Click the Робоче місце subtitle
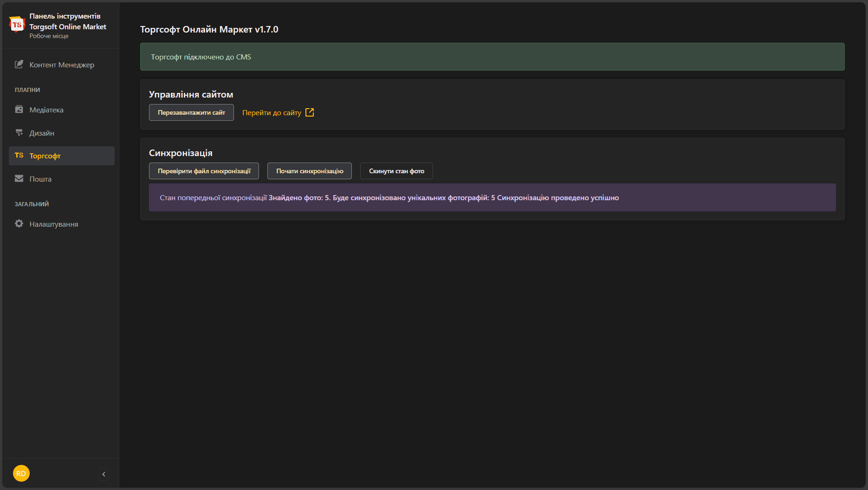This screenshot has width=868, height=490. [x=49, y=36]
